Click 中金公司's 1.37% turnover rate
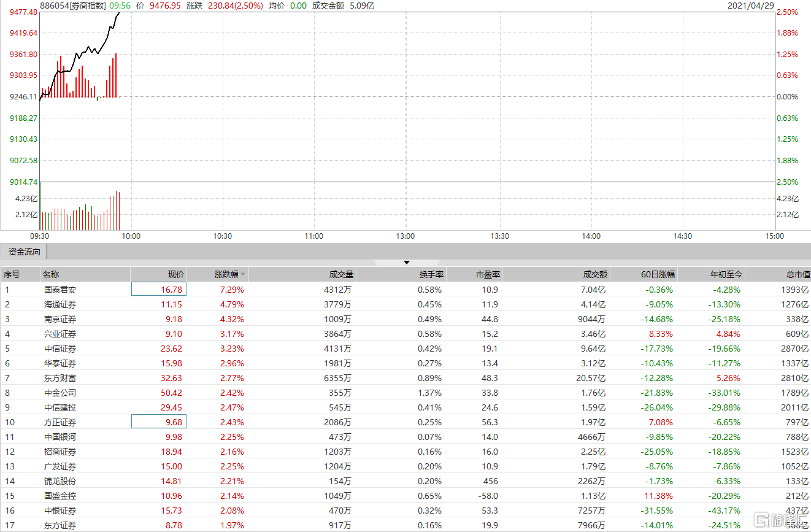 [430, 393]
